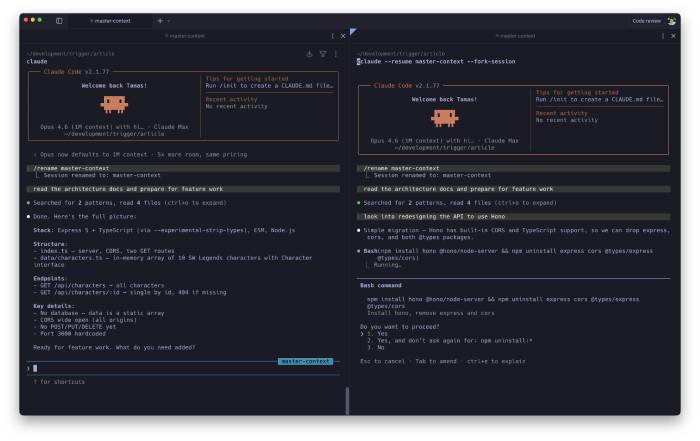The image size is (700, 441).
Task: Click left 'Searched for 2 patterns' line
Action: [x=129, y=203]
